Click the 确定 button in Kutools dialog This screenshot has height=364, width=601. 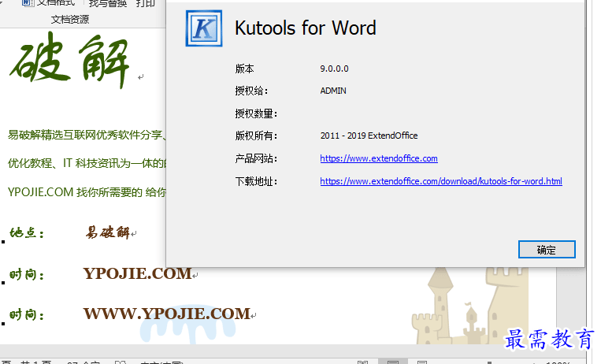tap(547, 250)
